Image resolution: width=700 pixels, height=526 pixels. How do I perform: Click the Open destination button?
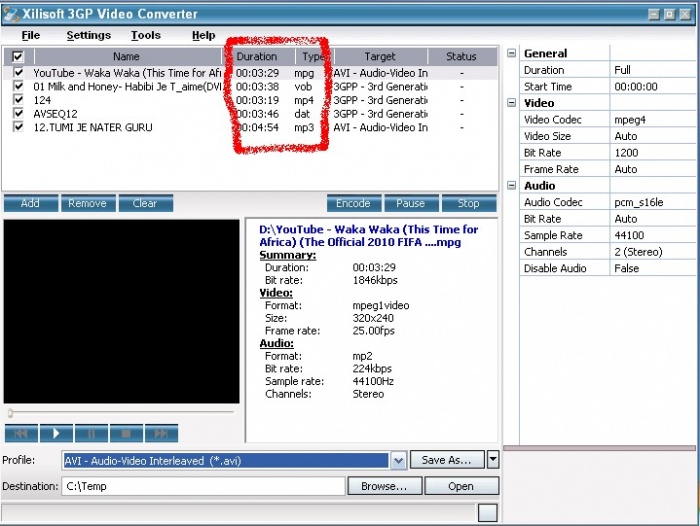coord(461,486)
